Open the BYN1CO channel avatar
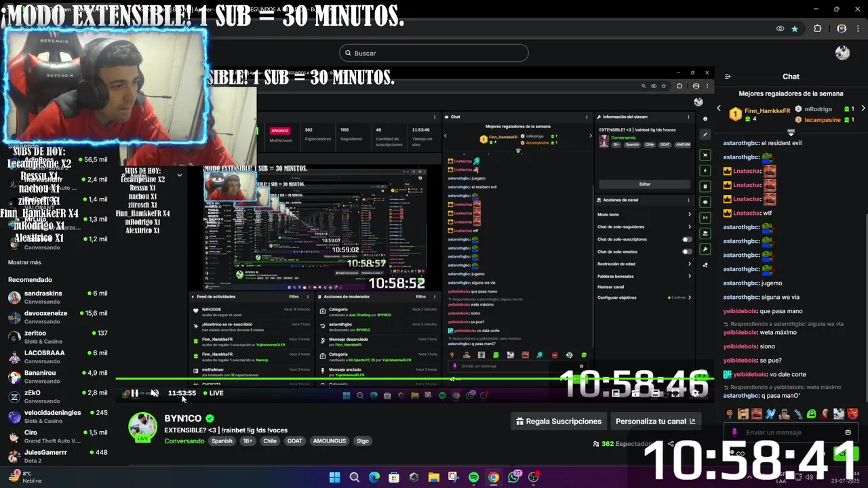Viewport: 868px width, 488px height. (x=143, y=427)
